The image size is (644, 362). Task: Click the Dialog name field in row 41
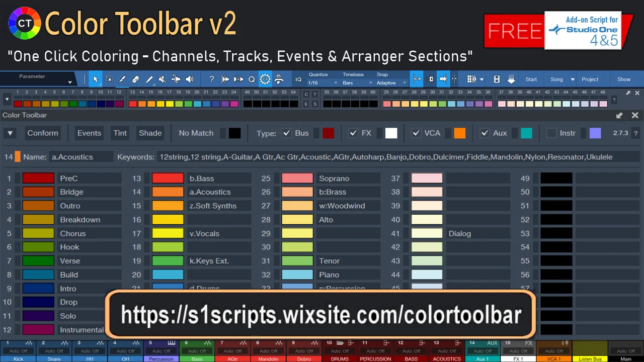click(x=478, y=234)
